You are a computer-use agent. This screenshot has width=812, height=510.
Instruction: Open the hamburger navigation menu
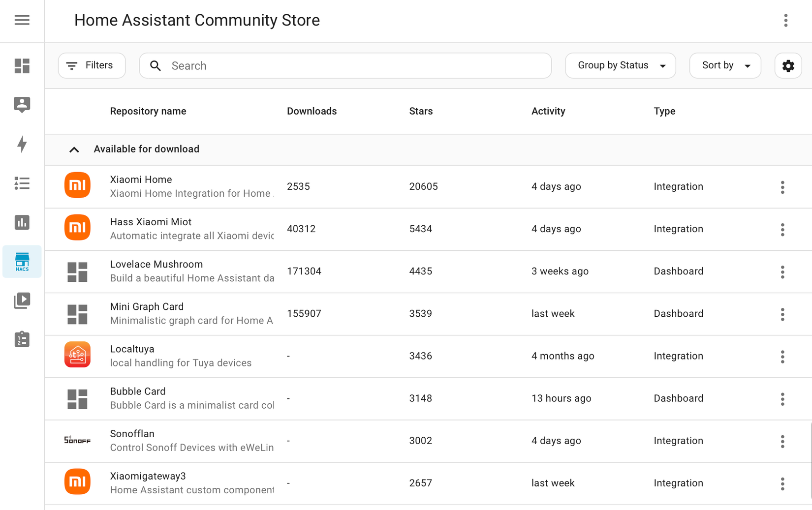click(x=22, y=20)
